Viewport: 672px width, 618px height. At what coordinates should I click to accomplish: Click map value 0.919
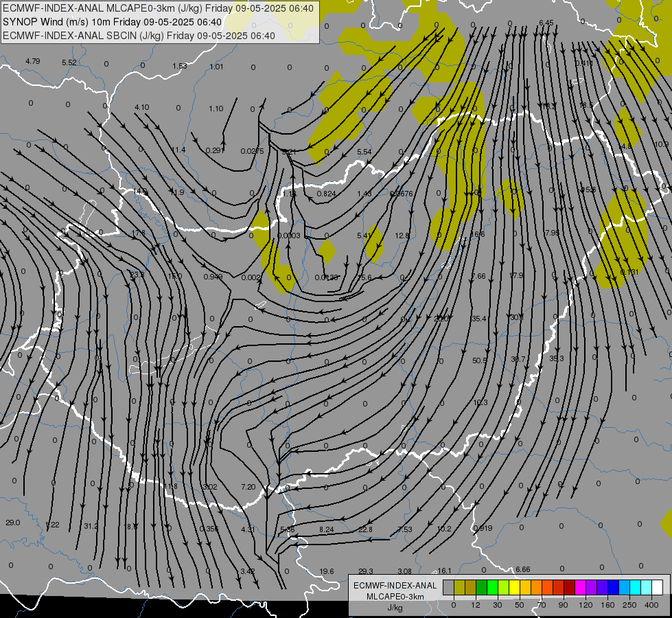tap(483, 528)
